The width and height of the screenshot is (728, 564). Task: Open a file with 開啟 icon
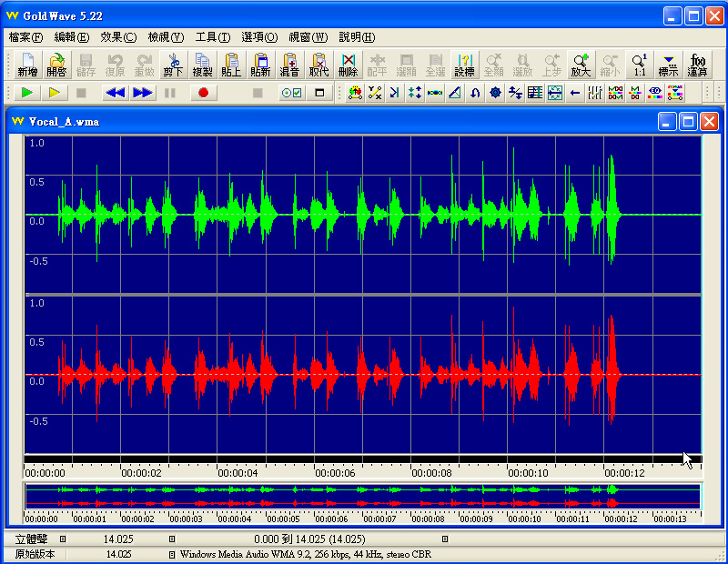point(56,65)
